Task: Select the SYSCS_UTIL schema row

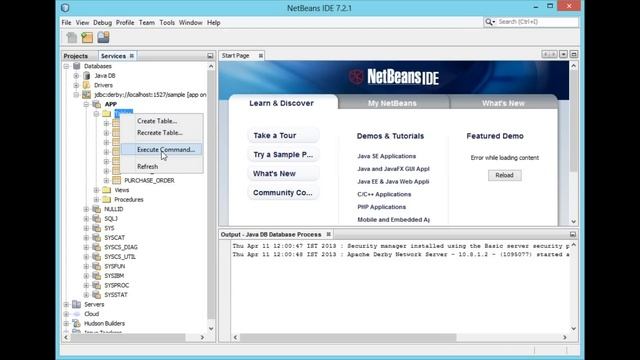Action: 120,257
